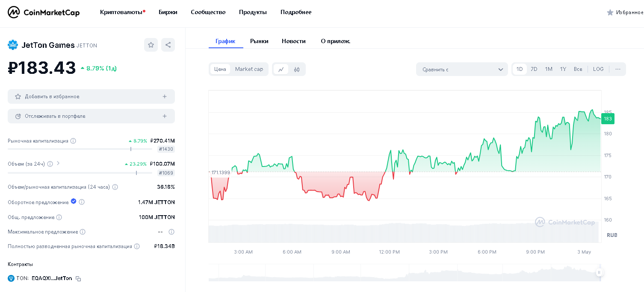Click the ₽18.34B fully diluted value
The image size is (644, 292).
point(165,246)
